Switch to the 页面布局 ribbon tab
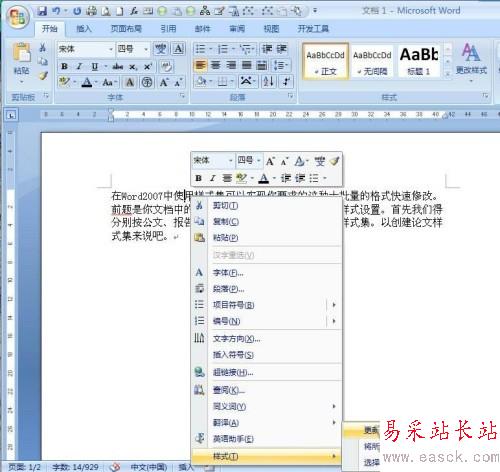 click(126, 29)
